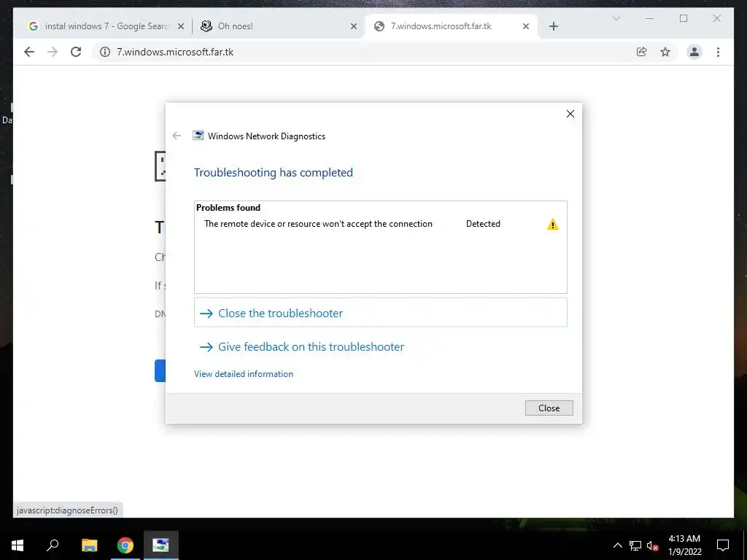Open the muted volume tray icon
This screenshot has width=747, height=560.
(652, 545)
